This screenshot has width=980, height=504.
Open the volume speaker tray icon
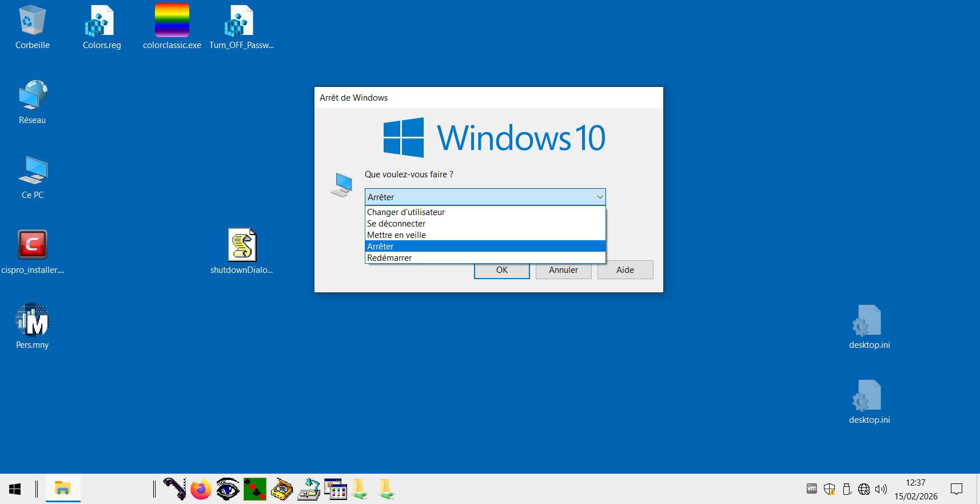[x=881, y=489]
